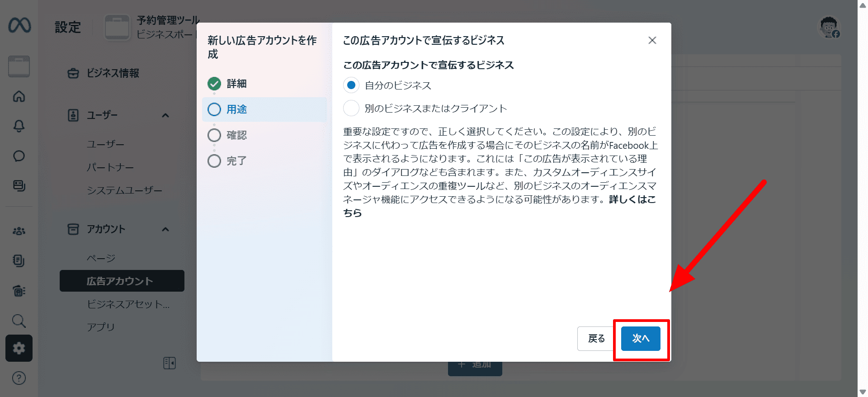Go to the Home icon in the sidebar
868x397 pixels.
(19, 96)
